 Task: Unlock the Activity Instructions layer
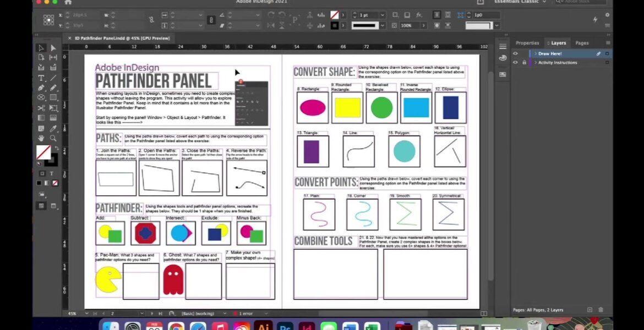coord(524,62)
